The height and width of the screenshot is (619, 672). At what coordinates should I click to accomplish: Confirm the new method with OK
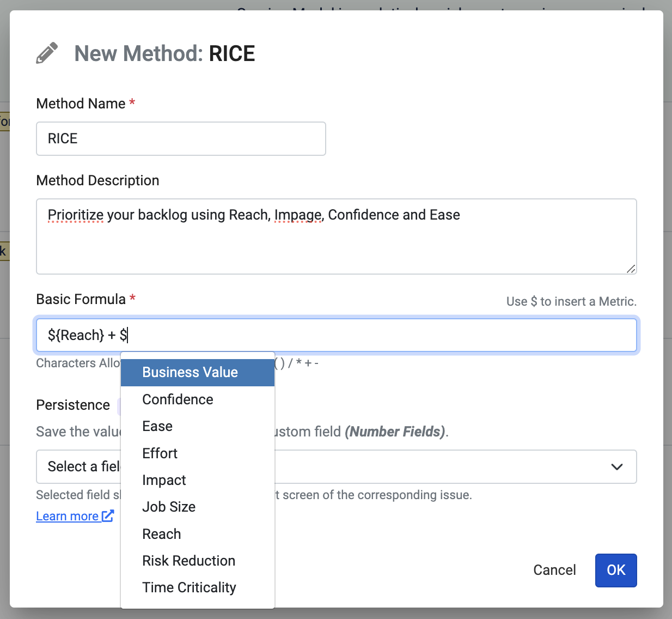(x=615, y=571)
